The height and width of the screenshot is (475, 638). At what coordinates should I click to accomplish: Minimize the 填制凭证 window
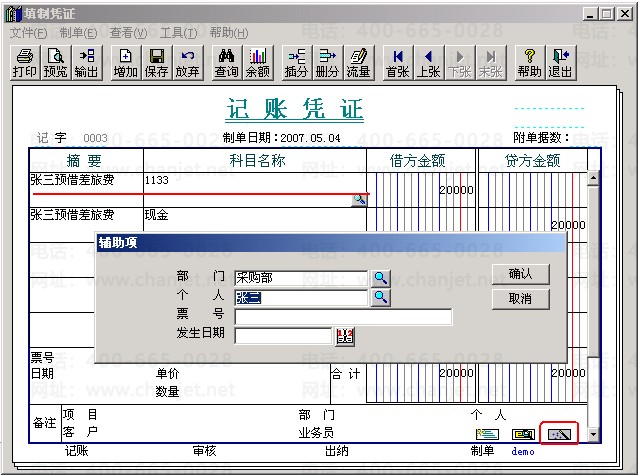[x=591, y=14]
